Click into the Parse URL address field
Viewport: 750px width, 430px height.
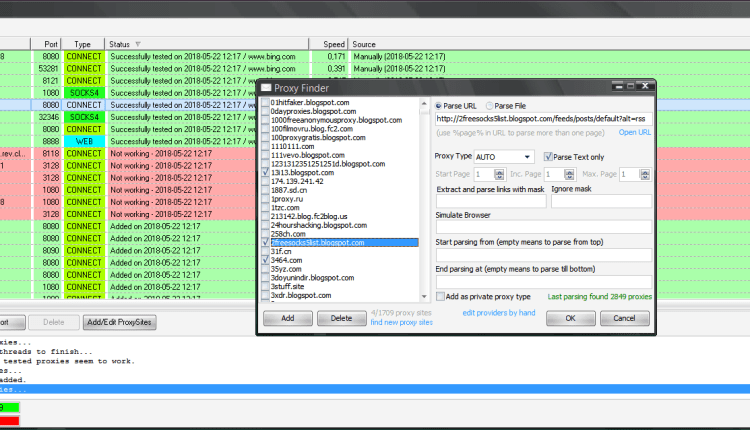(543, 119)
